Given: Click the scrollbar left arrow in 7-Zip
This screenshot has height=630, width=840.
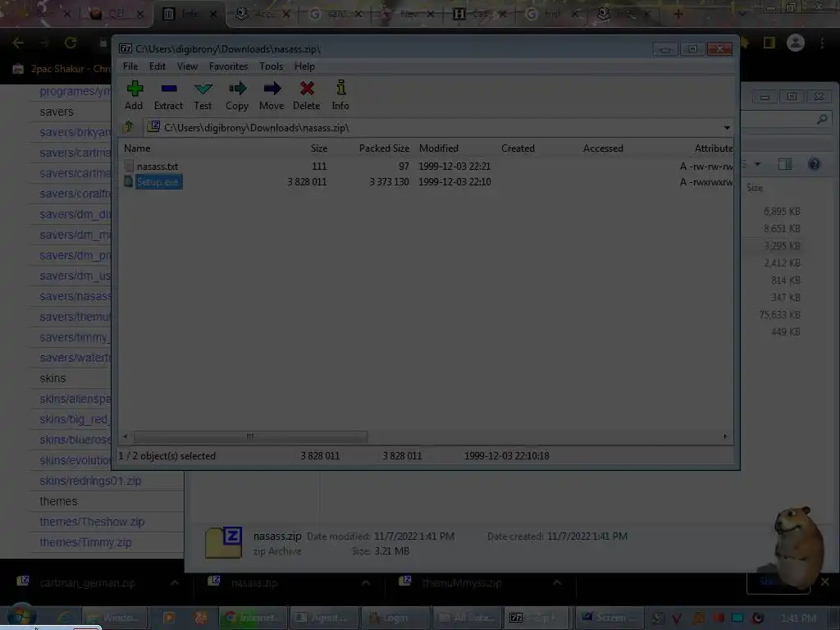Looking at the screenshot, I should pos(126,436).
